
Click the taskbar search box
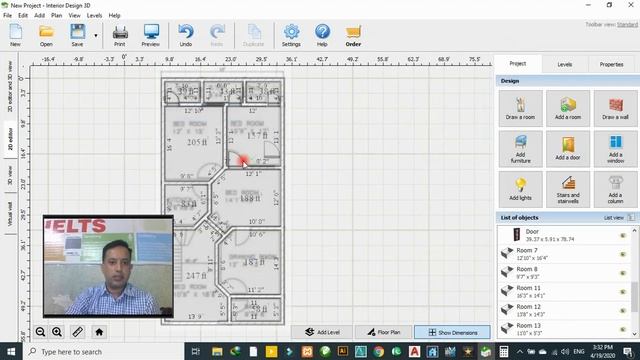click(x=104, y=351)
